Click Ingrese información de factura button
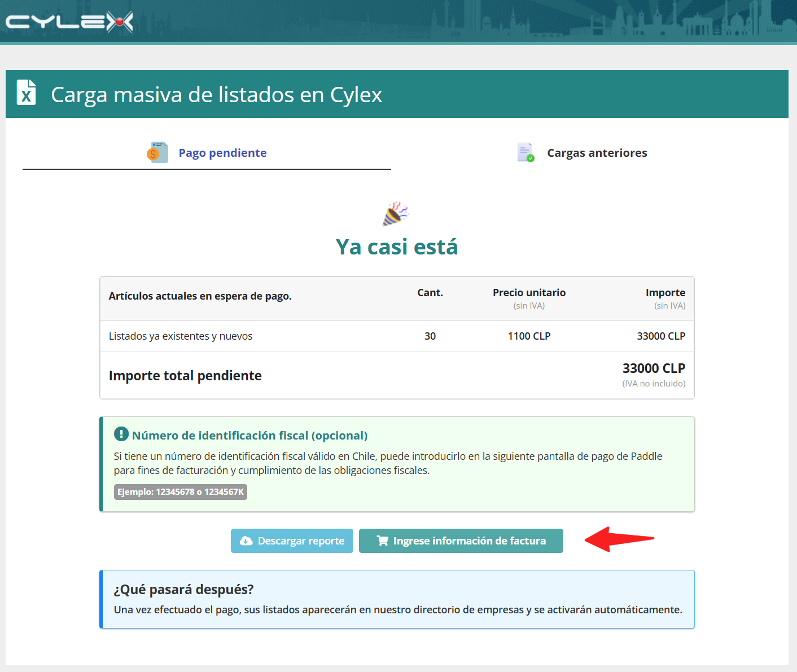 461,541
